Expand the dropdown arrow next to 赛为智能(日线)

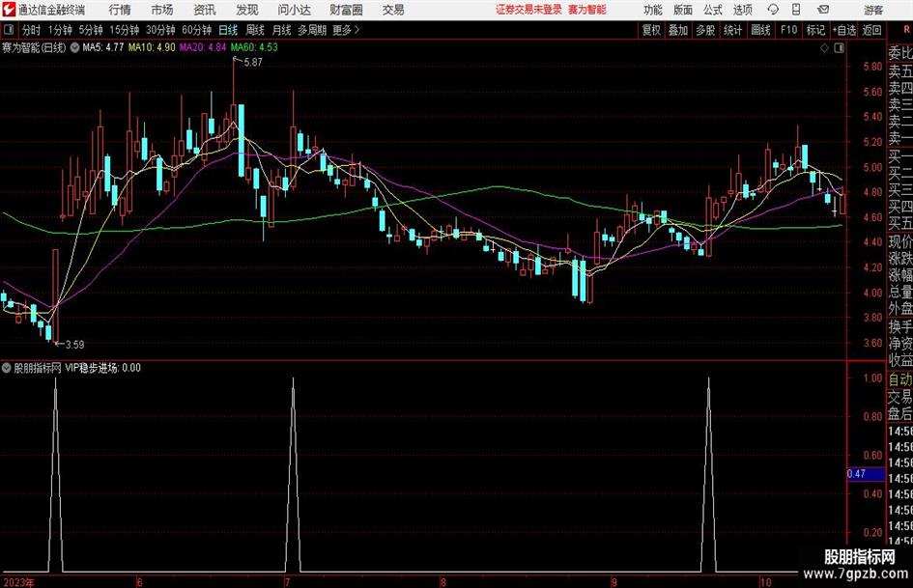point(74,47)
